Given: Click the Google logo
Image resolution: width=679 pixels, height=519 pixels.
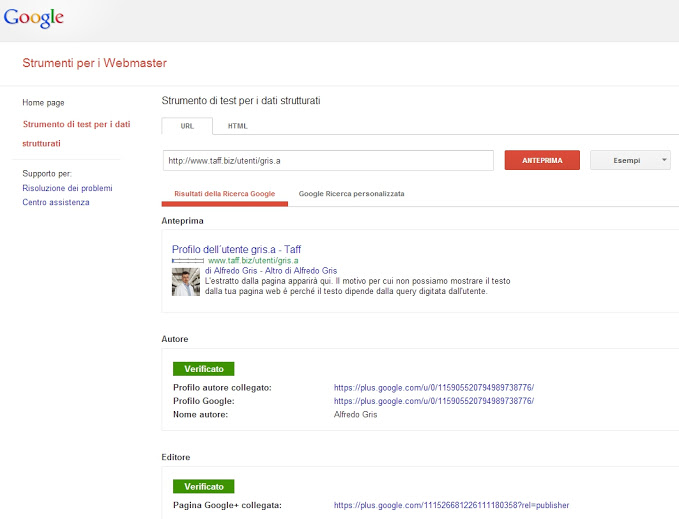Looking at the screenshot, I should point(34,18).
